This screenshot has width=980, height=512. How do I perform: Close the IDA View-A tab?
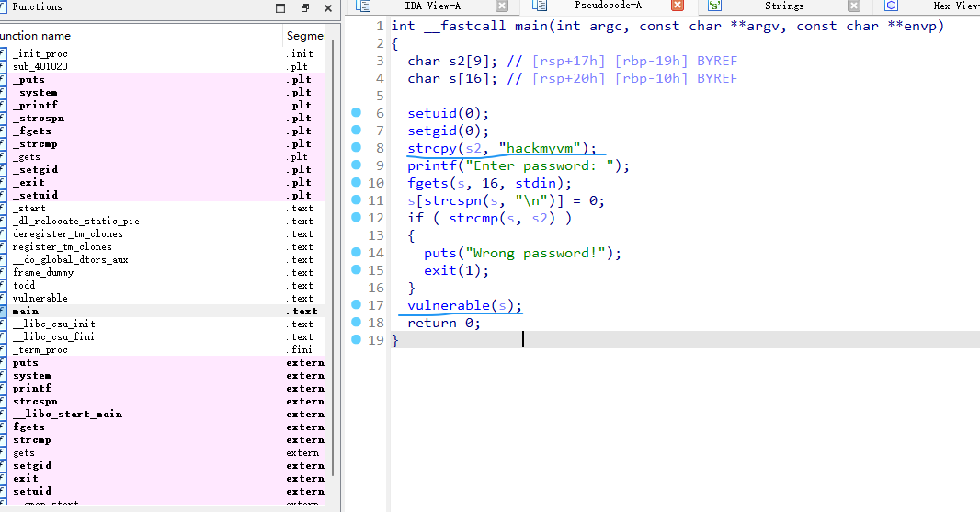pos(502,6)
